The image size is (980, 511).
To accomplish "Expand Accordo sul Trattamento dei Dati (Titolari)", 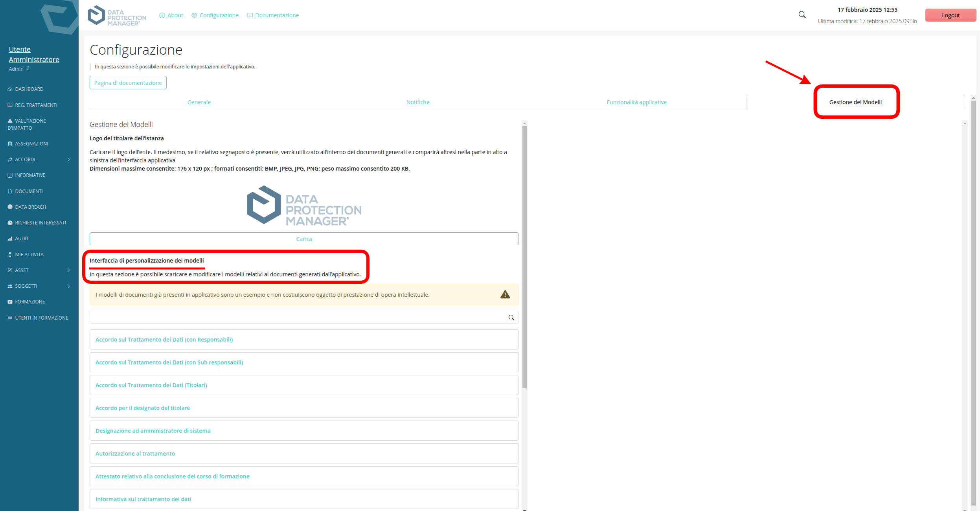I will 304,385.
